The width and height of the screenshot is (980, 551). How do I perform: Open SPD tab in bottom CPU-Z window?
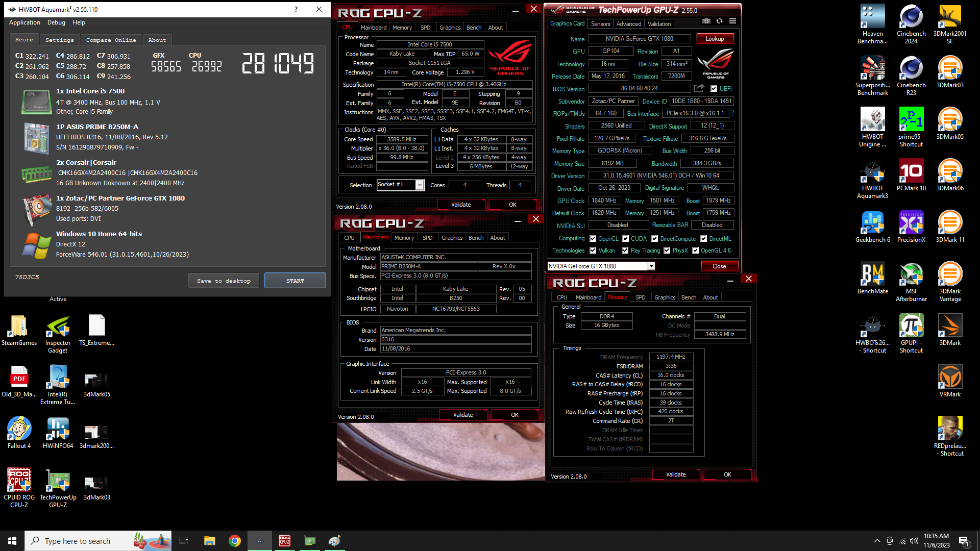click(x=640, y=297)
